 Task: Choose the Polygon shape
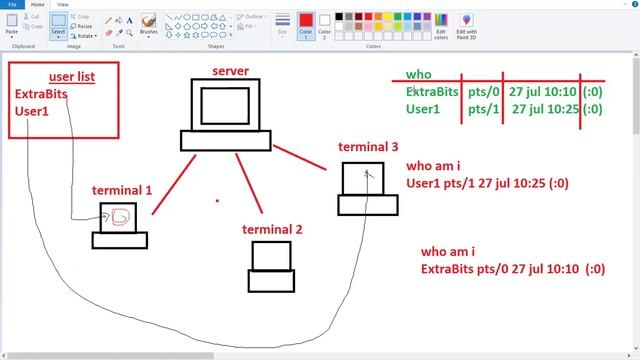tap(214, 18)
